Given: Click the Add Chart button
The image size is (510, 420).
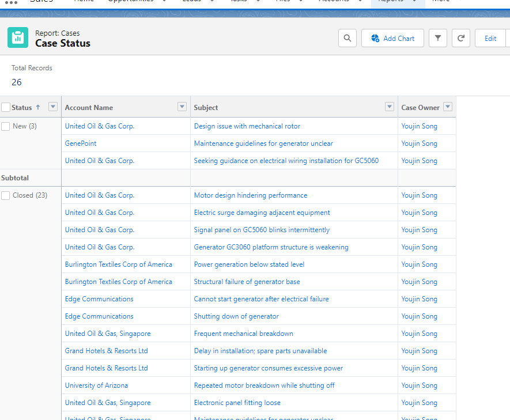Looking at the screenshot, I should point(392,38).
